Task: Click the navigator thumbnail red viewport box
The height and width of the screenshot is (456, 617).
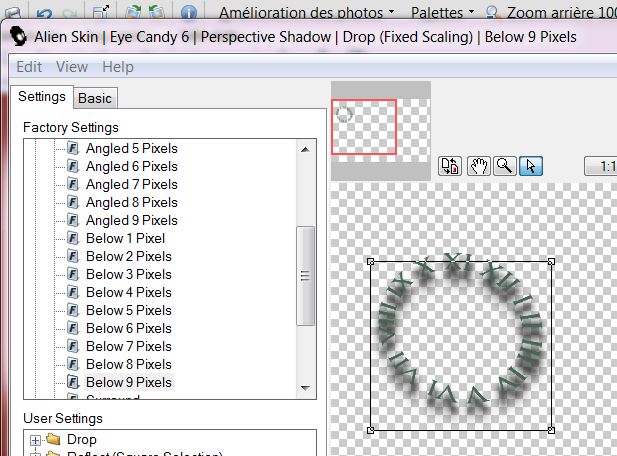Action: (364, 127)
